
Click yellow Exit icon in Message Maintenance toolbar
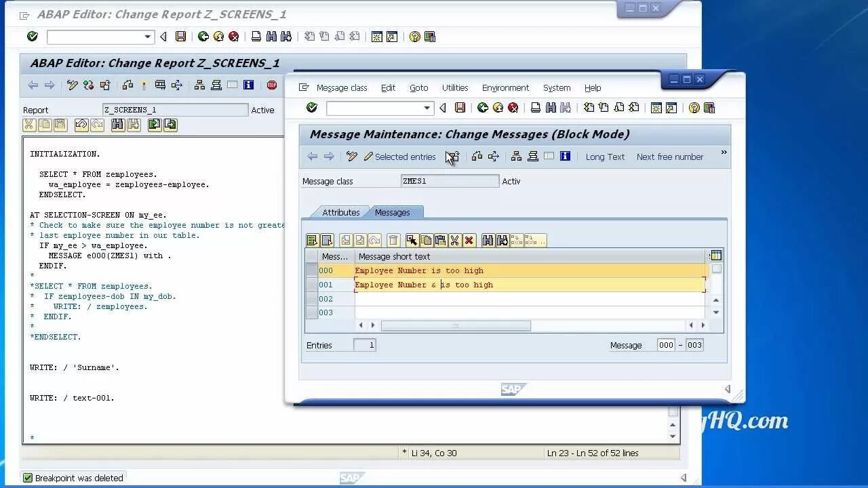(x=498, y=108)
